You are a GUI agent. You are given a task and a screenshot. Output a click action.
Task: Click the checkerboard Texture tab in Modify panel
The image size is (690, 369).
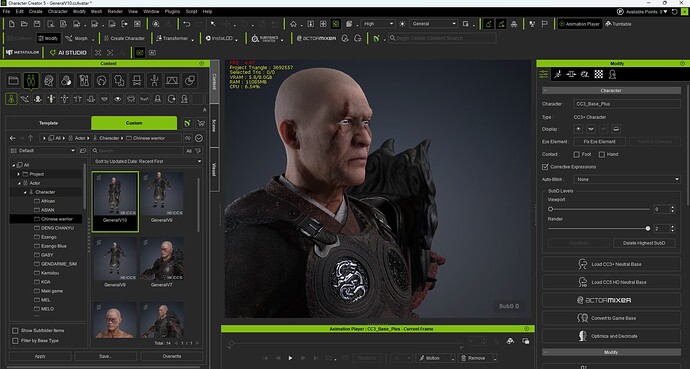tap(598, 74)
